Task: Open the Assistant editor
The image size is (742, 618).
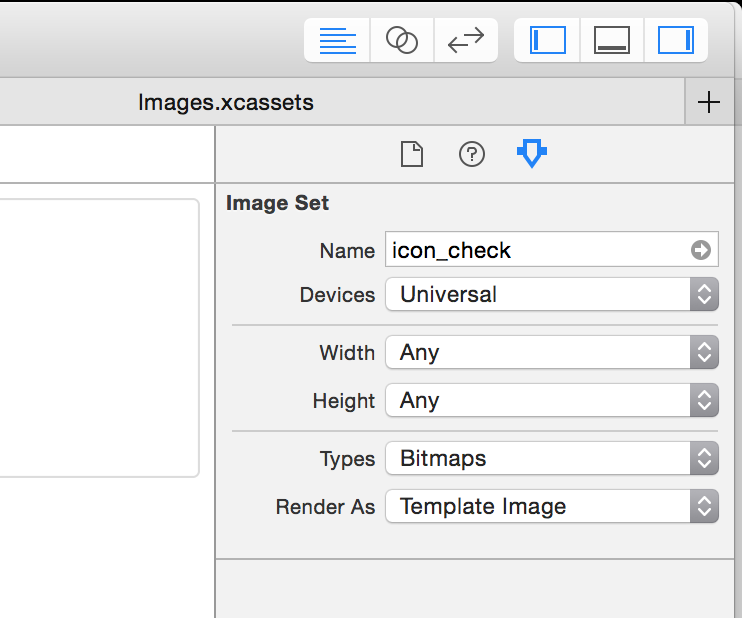Action: coord(402,40)
